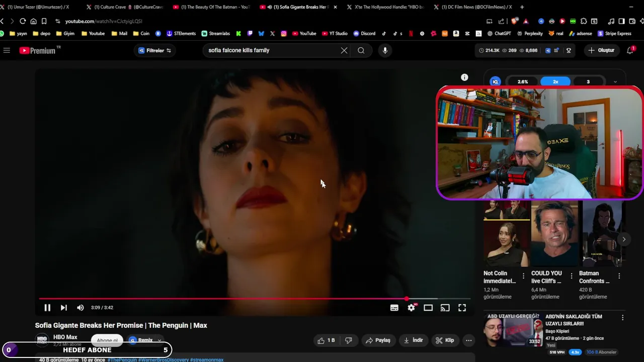Toggle subtitles on the player

point(394,308)
